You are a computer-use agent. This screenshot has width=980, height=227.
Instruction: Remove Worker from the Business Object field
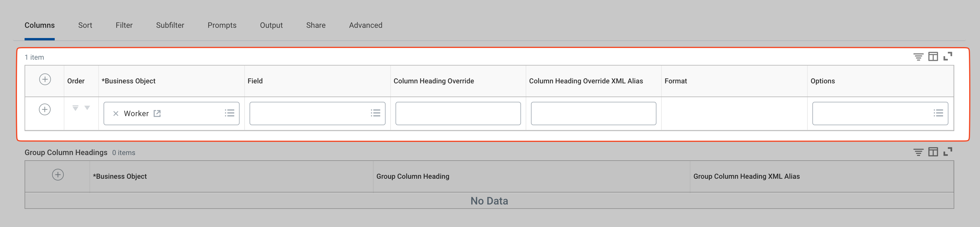click(116, 114)
